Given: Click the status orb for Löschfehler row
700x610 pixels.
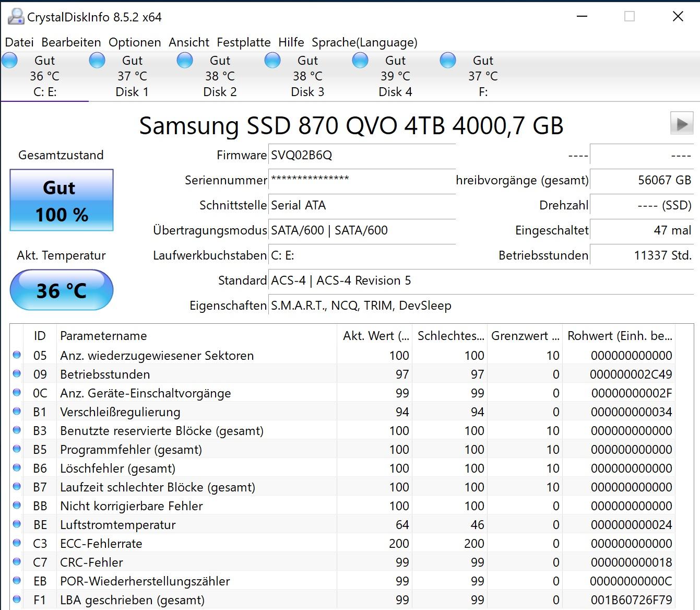Looking at the screenshot, I should 17,468.
